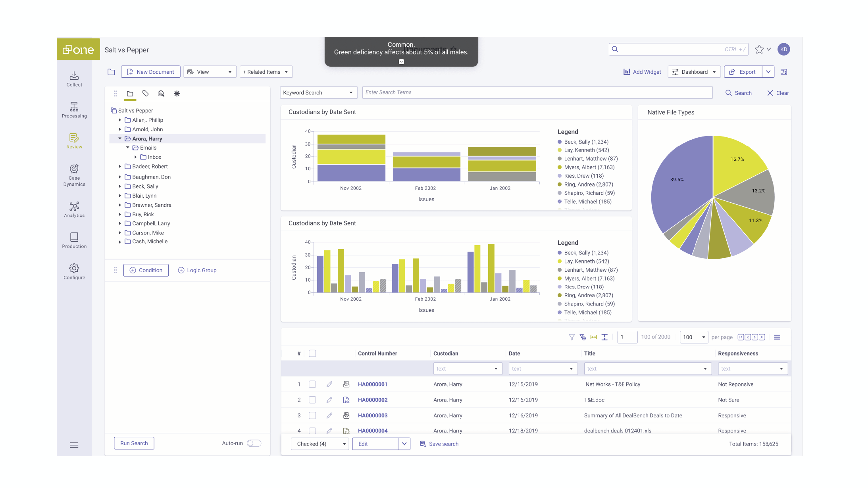This screenshot has height=488, width=868.
Task: Open document link HA0000003
Action: 372,415
